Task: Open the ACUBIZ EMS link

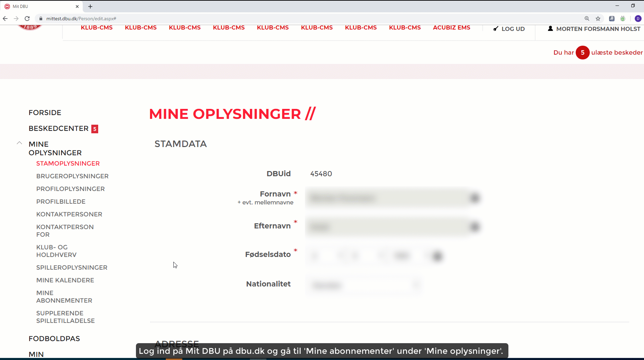Action: point(451,27)
